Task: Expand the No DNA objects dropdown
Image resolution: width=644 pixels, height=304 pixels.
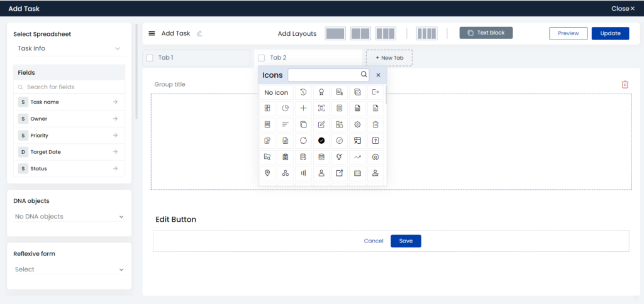Action: [69, 217]
